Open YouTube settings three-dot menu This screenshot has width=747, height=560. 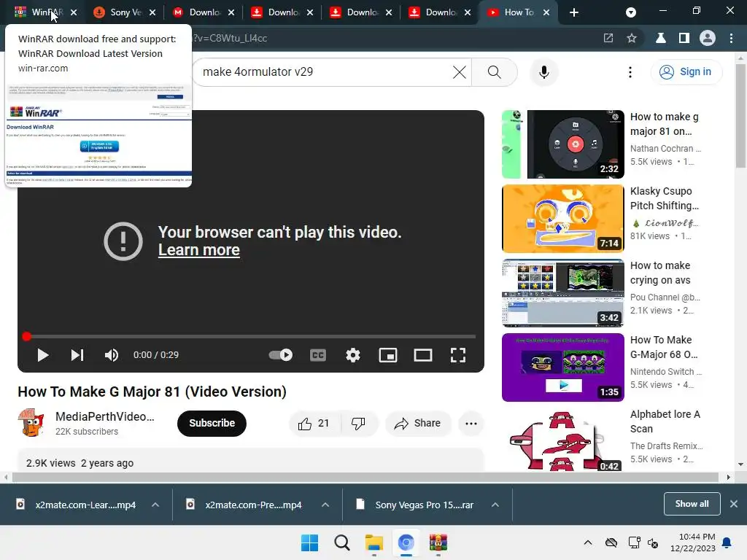coord(630,72)
